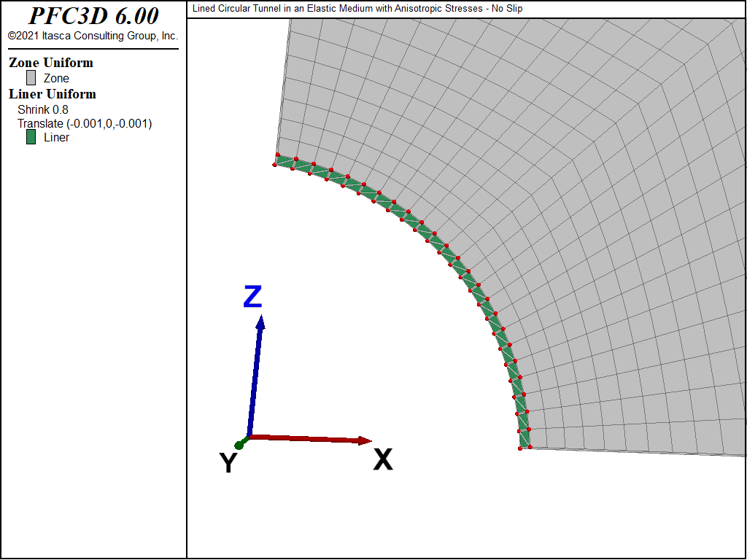
Task: Click the blue Z axis arrow
Action: (255, 376)
